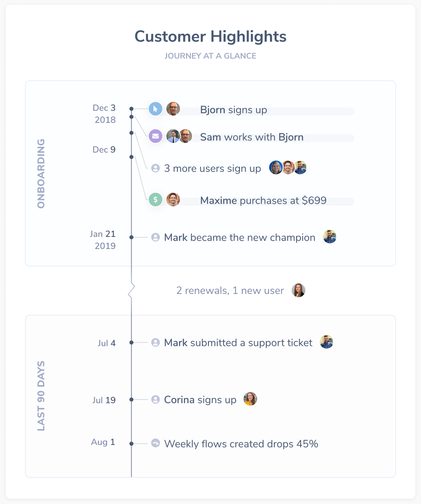The image size is (421, 504).
Task: Select the Jul 4 timeline dot
Action: [x=132, y=343]
